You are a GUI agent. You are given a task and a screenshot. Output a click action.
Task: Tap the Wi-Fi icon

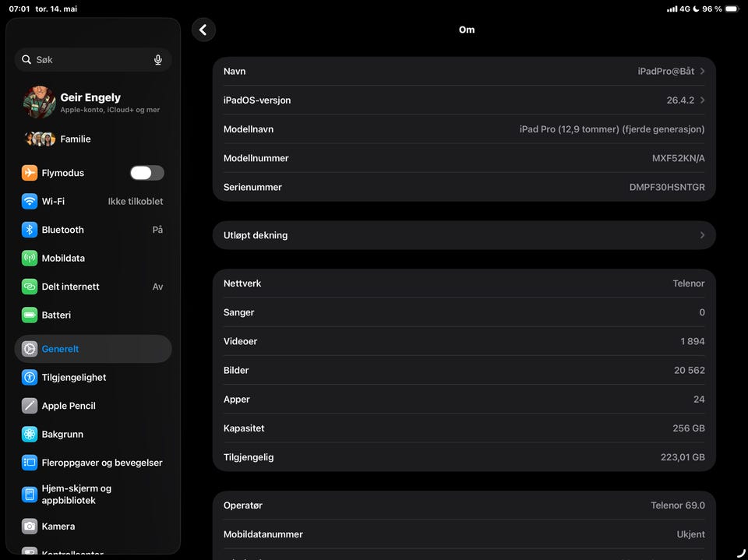[x=30, y=201]
